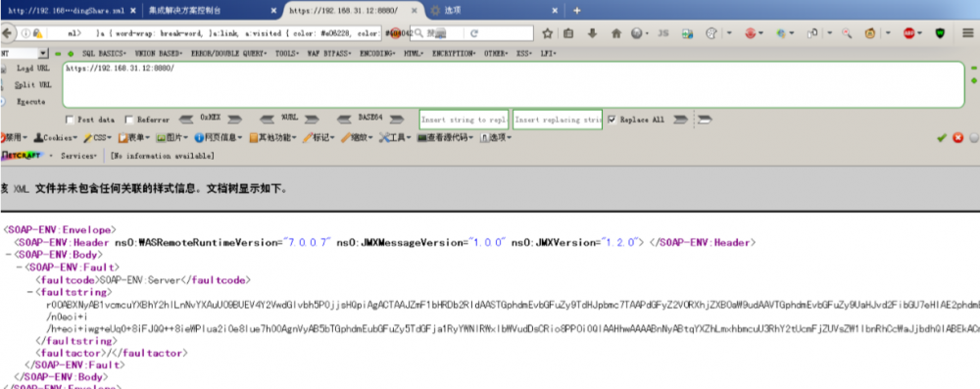The height and width of the screenshot is (389, 980).
Task: Click the red X error status icon
Action: pos(957,137)
